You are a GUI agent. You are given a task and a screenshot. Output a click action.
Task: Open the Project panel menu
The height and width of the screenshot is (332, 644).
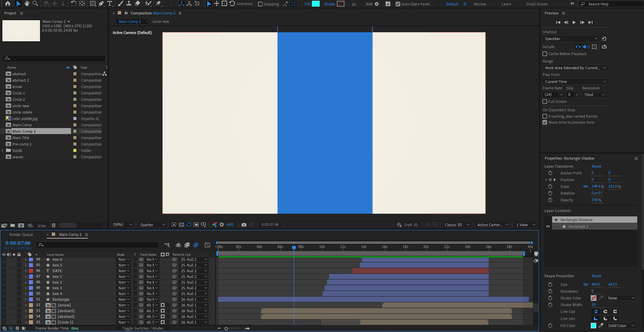click(22, 13)
